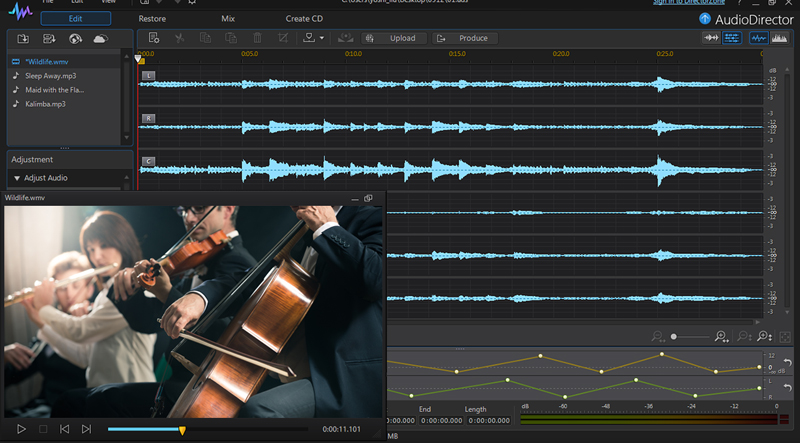Zoom out horizontally on timeline
Screen dimensions: 800x443
click(658, 336)
